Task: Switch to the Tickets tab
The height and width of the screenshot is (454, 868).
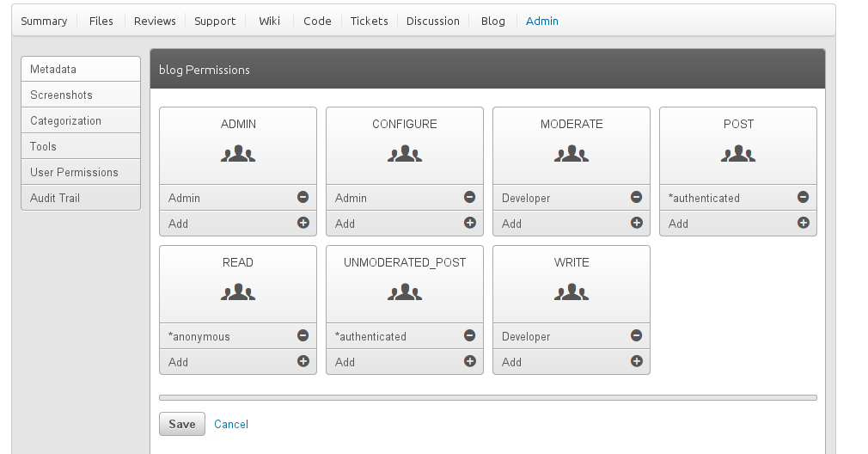Action: point(369,21)
